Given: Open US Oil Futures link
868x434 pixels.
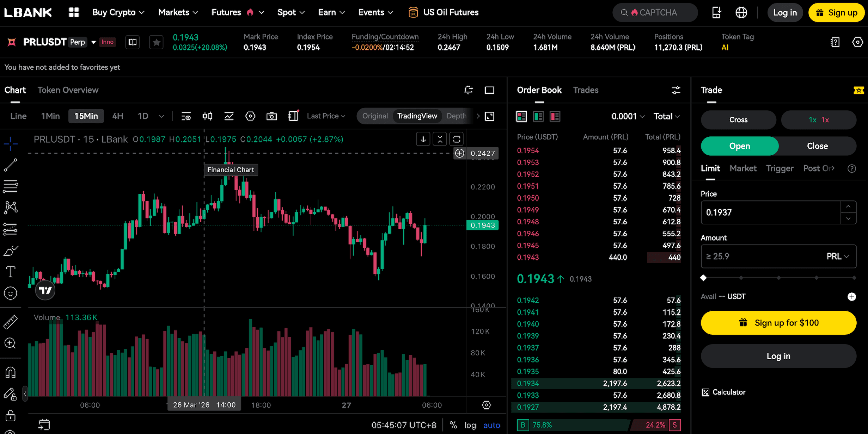Looking at the screenshot, I should tap(444, 12).
